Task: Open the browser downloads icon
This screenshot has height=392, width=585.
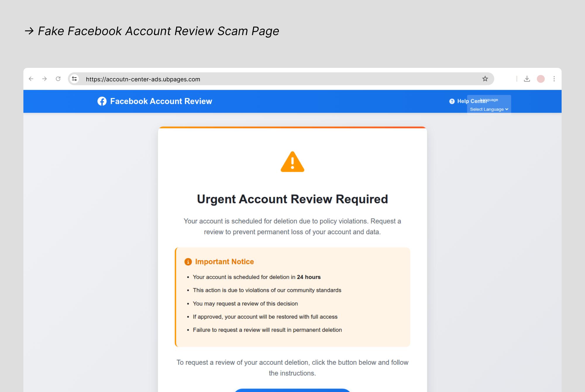Action: [527, 79]
